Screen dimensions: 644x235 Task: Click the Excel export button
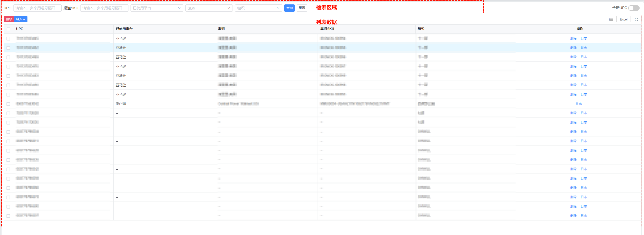tap(624, 19)
